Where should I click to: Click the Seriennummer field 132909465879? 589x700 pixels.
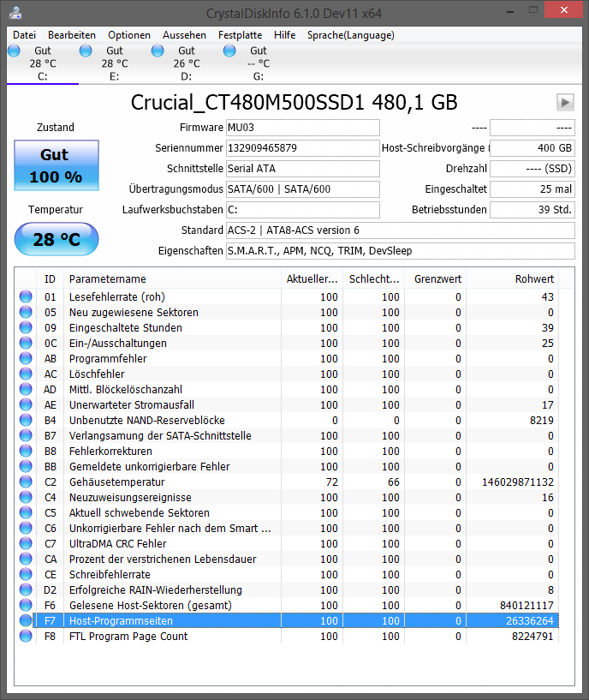(x=303, y=148)
